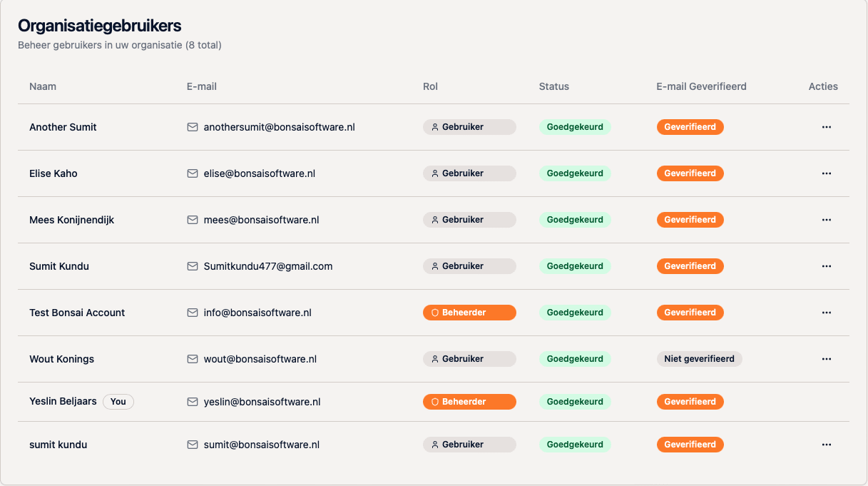This screenshot has height=486, width=868.
Task: Click email address wout@bonsaisoftware.nl
Action: tap(260, 359)
